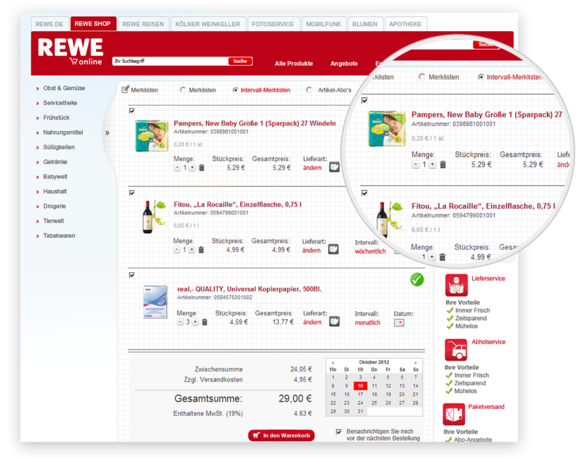This screenshot has height=458, width=577.
Task: Click the Fitou wine bottle thumbnail
Action: tap(153, 217)
